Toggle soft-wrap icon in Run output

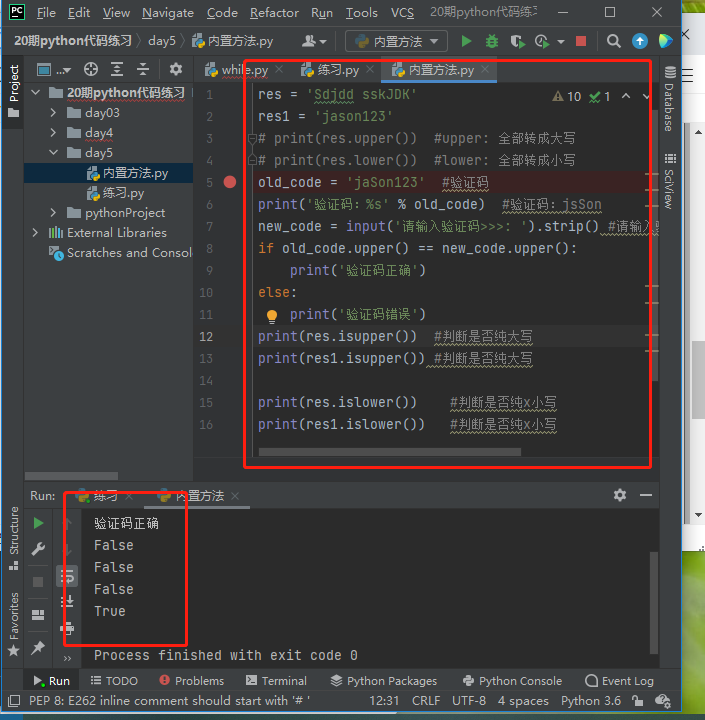67,577
